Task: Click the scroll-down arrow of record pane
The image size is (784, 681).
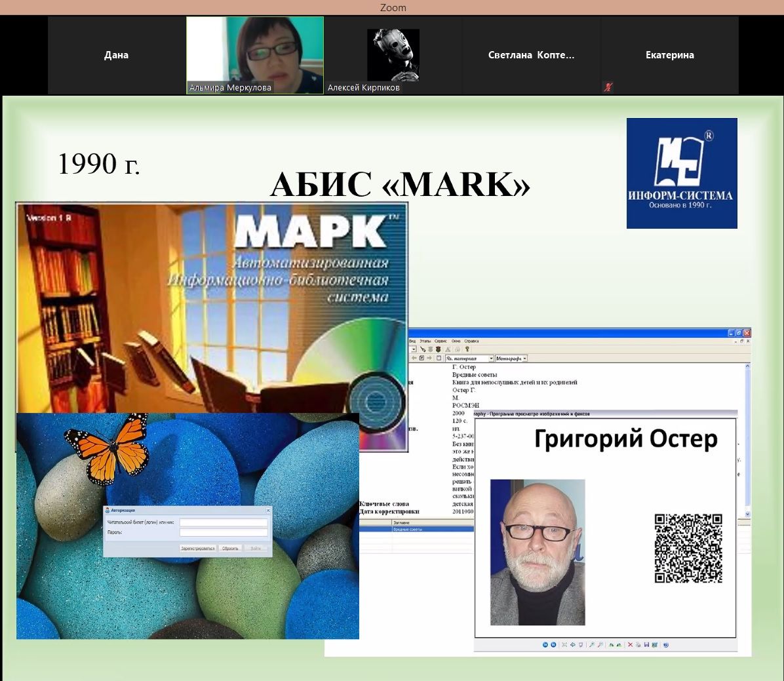Action: pyautogui.click(x=747, y=514)
